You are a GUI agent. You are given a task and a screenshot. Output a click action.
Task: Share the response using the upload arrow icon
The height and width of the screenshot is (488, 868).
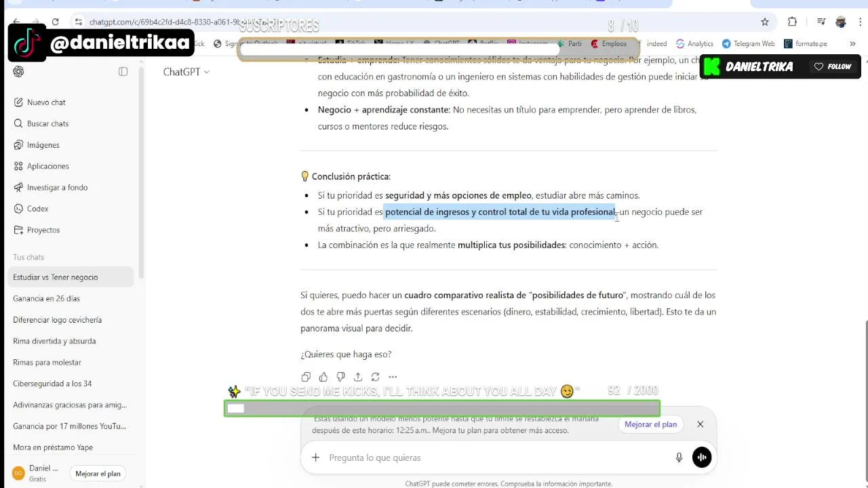pos(357,377)
